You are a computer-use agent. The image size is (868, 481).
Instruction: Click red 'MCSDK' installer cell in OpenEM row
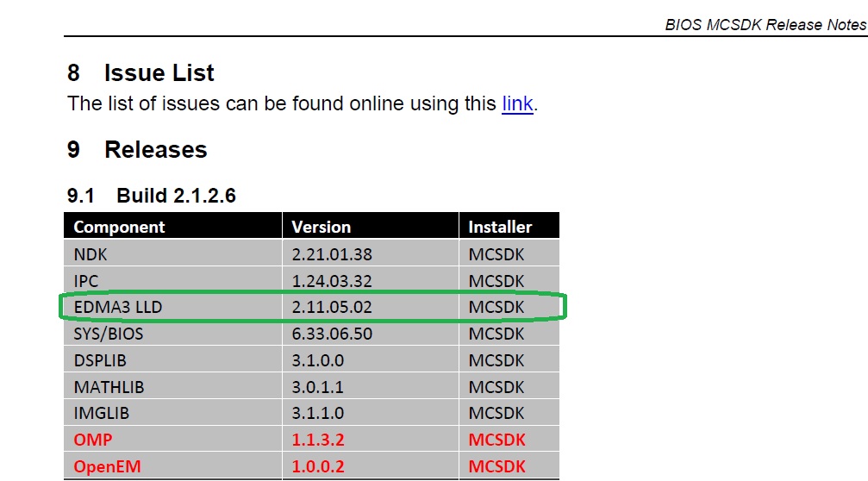(509, 466)
